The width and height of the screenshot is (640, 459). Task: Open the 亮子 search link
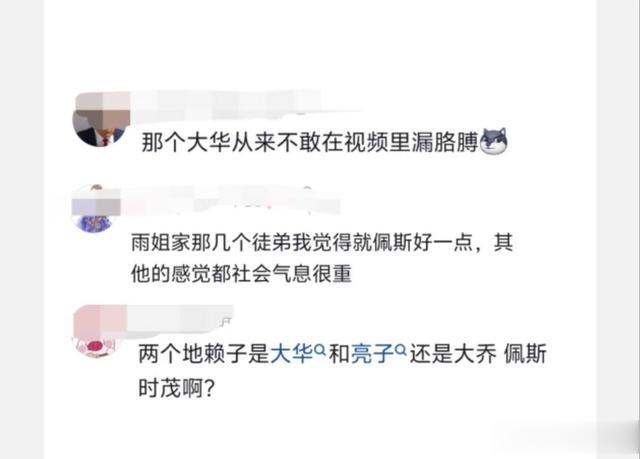pyautogui.click(x=373, y=354)
